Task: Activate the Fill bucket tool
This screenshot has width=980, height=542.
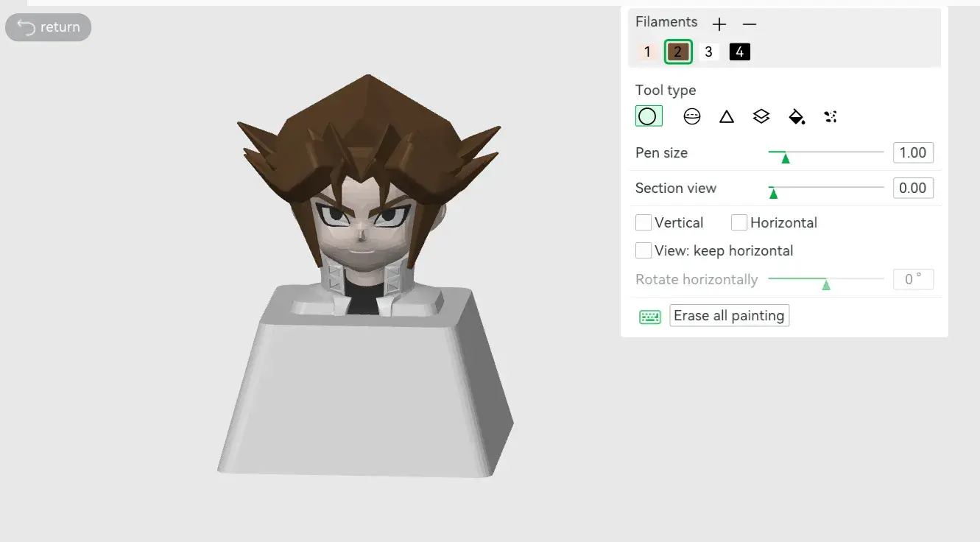Action: point(797,116)
